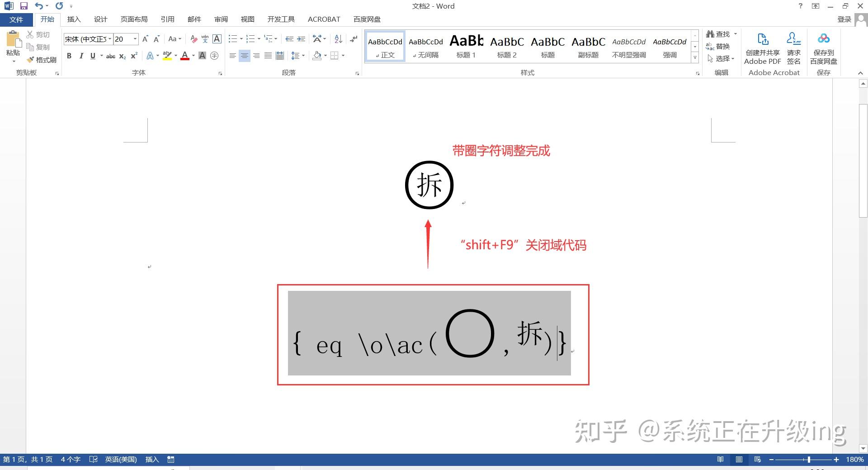Screen dimensions: 868x470
Task: Toggle superscript formatting
Action: pyautogui.click(x=133, y=56)
